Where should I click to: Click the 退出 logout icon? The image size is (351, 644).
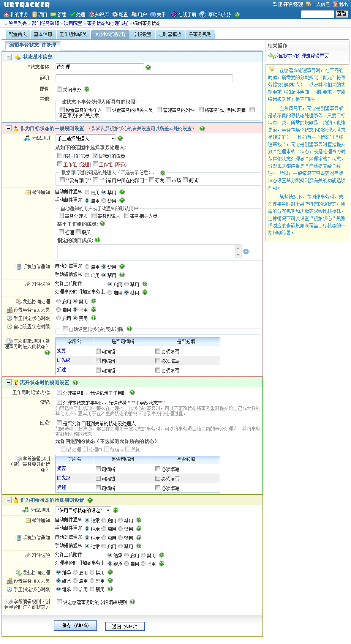[335, 4]
